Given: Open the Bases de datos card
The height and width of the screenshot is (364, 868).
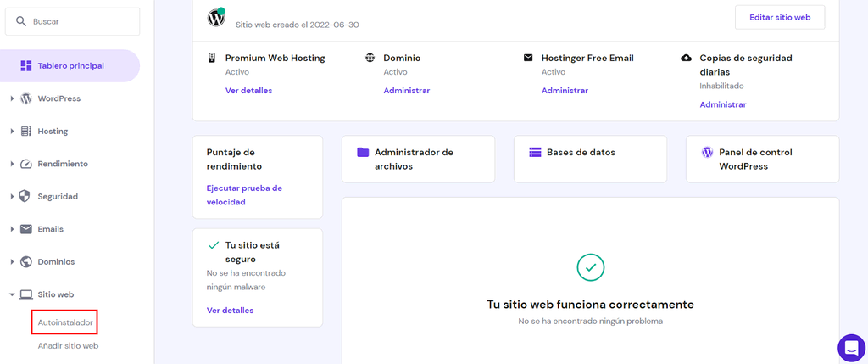Looking at the screenshot, I should [590, 159].
